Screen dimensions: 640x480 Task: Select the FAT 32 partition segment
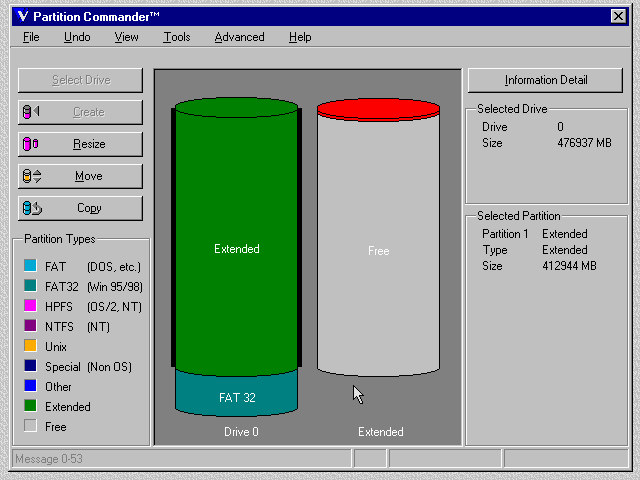tap(236, 396)
